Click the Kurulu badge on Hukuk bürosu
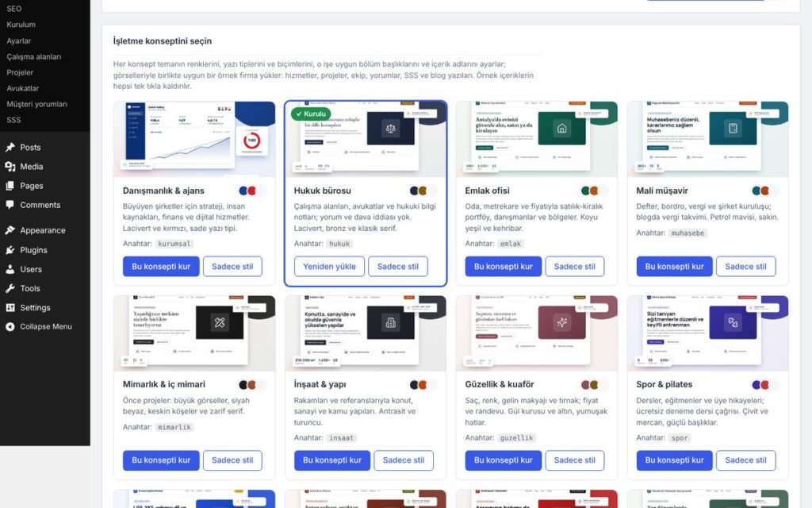This screenshot has width=812, height=508. 311,114
